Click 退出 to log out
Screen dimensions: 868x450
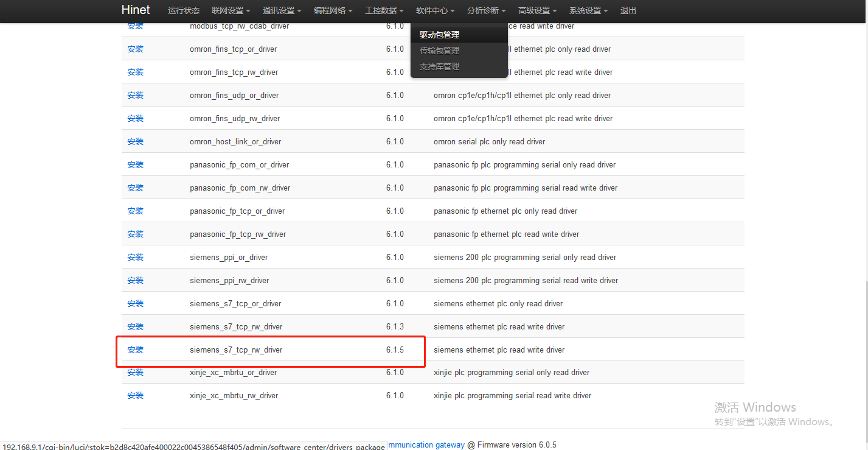(628, 10)
